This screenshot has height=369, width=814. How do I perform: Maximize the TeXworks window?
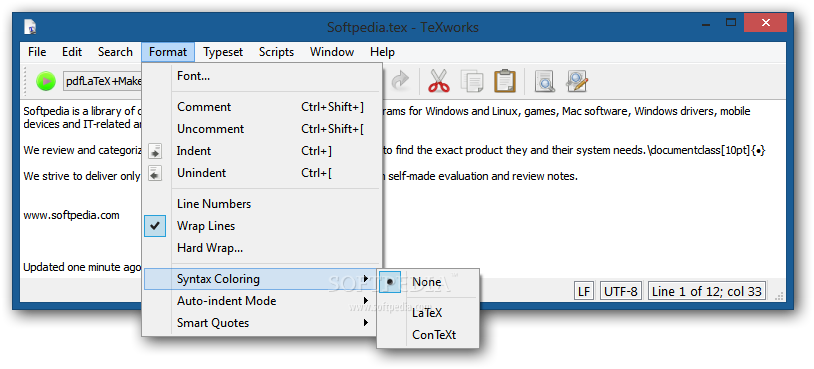731,23
